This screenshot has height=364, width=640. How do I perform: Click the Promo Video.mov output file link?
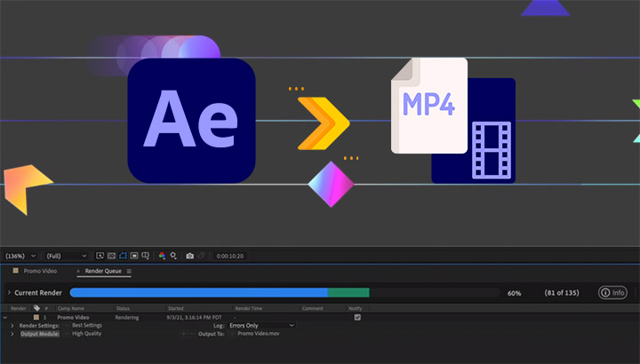pos(259,334)
